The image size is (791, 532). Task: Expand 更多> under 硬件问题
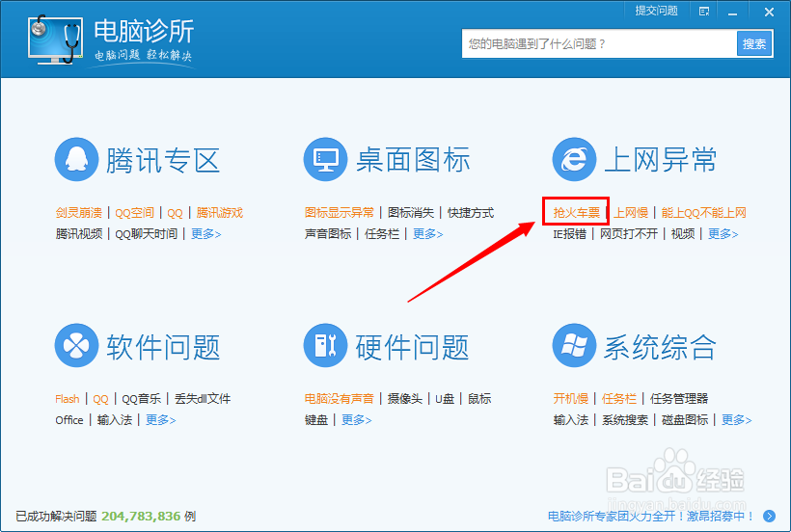coord(357,419)
